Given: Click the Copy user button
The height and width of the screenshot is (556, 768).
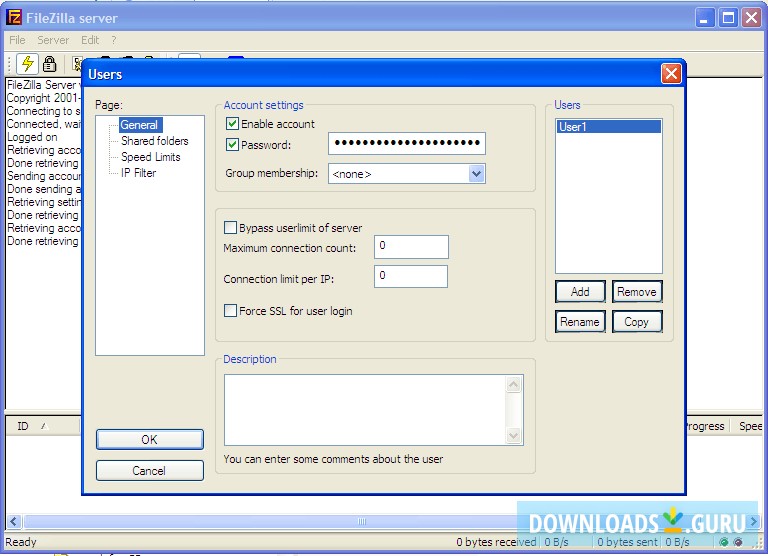Looking at the screenshot, I should pos(637,322).
